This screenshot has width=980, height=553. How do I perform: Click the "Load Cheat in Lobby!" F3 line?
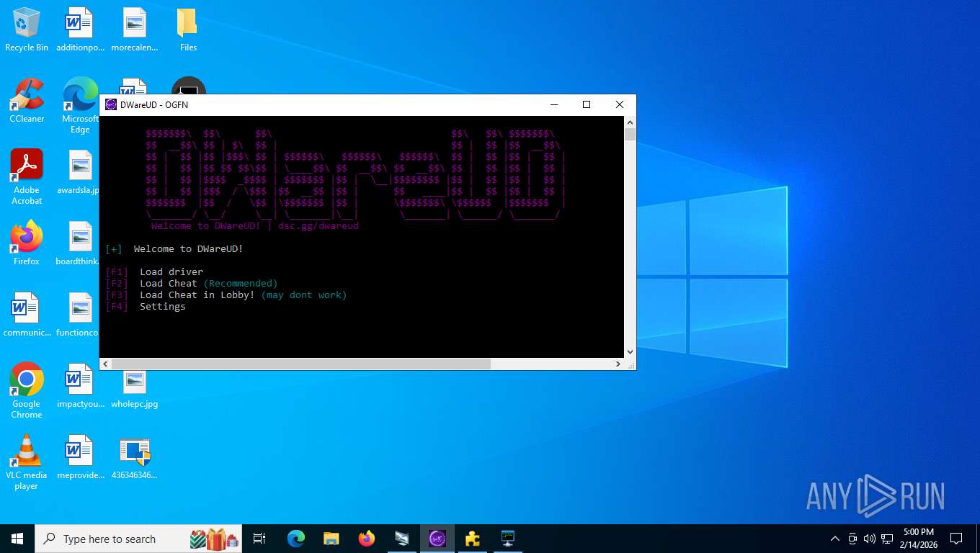(x=226, y=295)
